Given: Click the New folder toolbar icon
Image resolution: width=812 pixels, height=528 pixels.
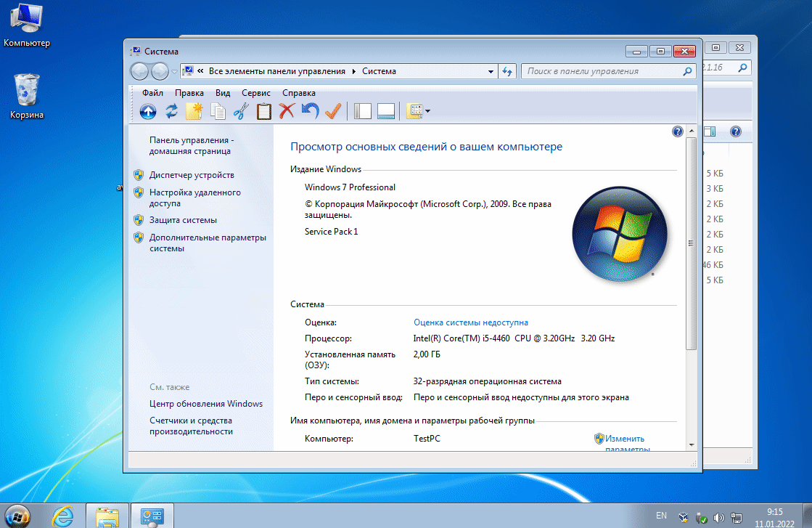Looking at the screenshot, I should (x=194, y=111).
